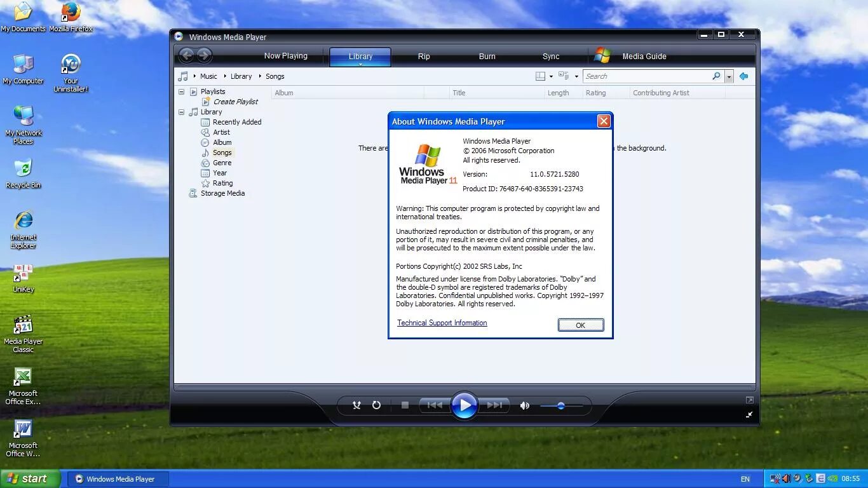Click the Album column header
Image resolution: width=868 pixels, height=488 pixels.
tap(348, 93)
